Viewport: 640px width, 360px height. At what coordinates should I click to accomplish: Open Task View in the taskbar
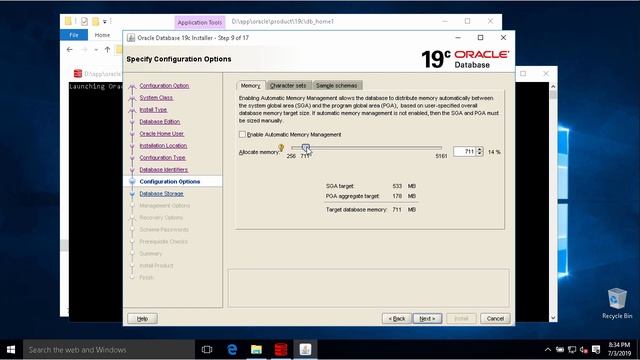(x=207, y=350)
